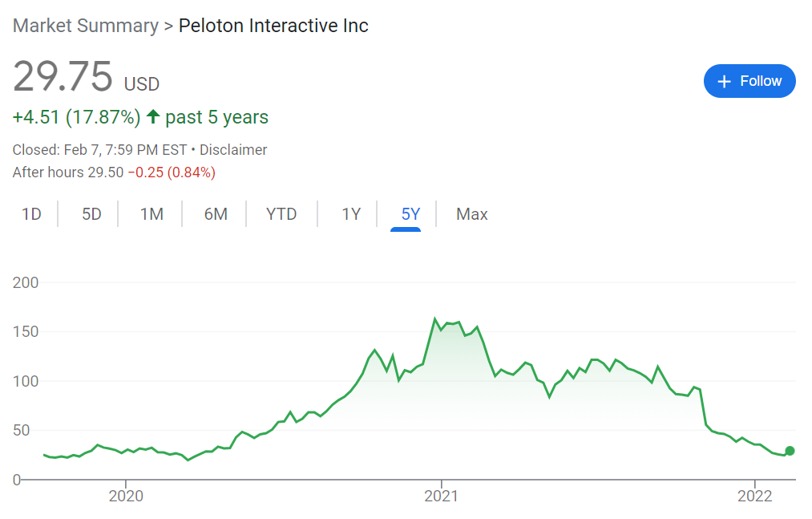
Task: Click the Follow button
Action: (749, 81)
